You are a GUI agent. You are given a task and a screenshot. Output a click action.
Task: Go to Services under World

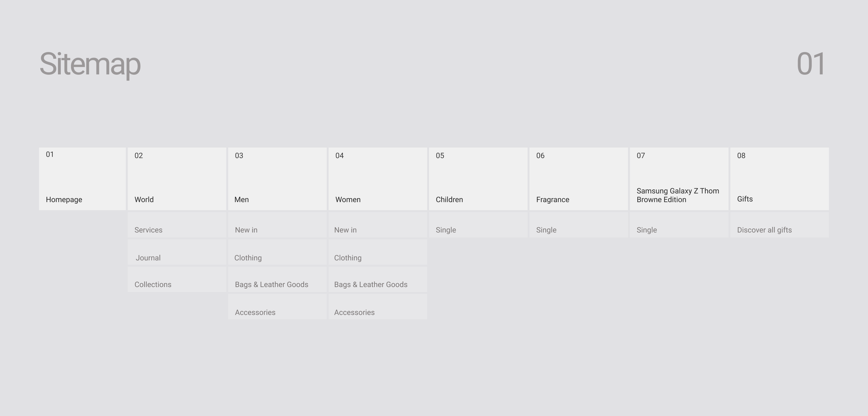coord(177,225)
